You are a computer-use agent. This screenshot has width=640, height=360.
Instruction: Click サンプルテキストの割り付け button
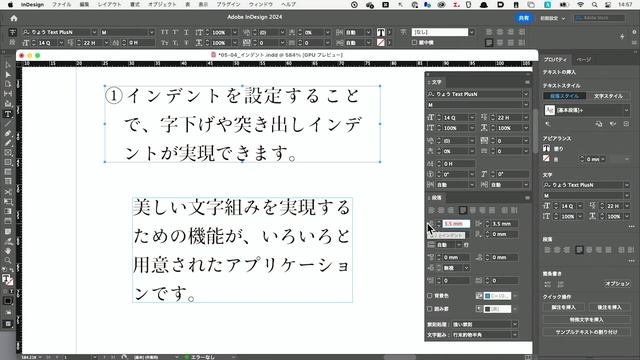[587, 332]
